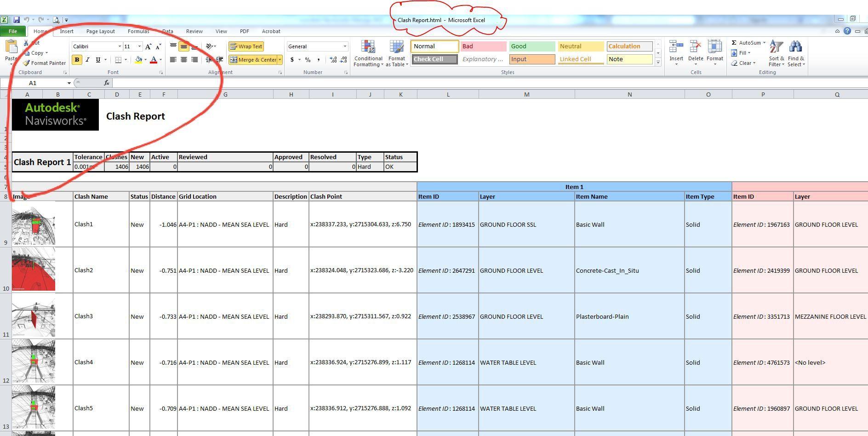
Task: Click the Delete cells icon
Action: click(x=696, y=47)
